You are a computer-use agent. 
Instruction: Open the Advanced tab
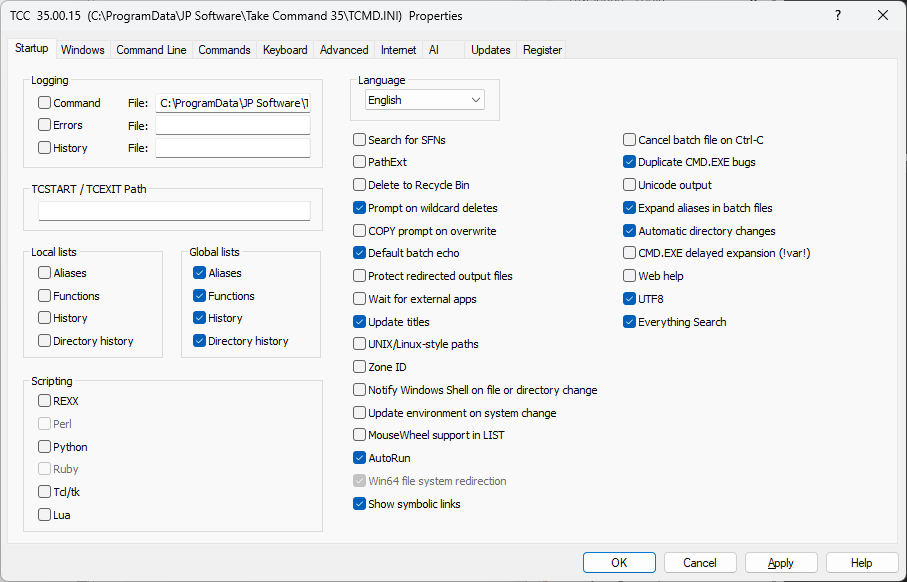click(x=344, y=50)
